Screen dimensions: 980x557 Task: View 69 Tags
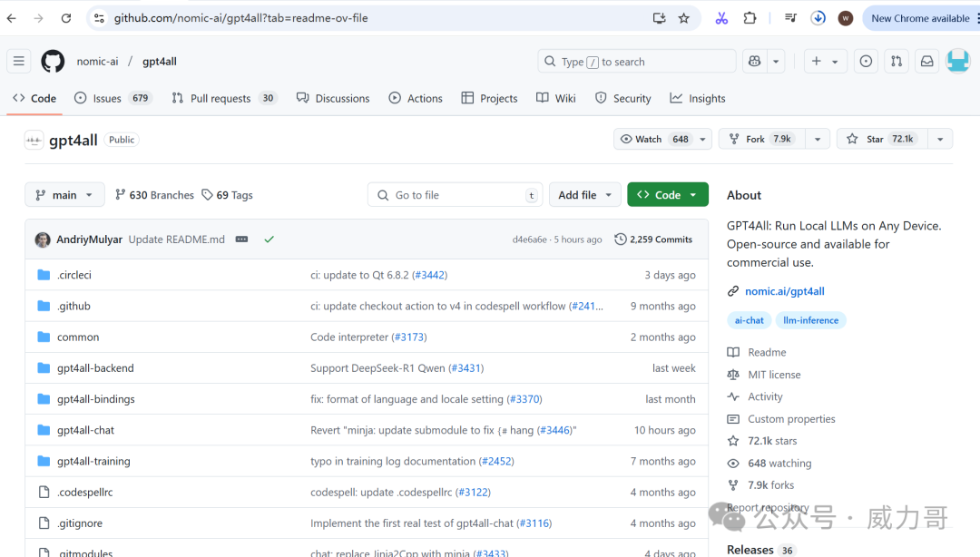[x=228, y=195]
